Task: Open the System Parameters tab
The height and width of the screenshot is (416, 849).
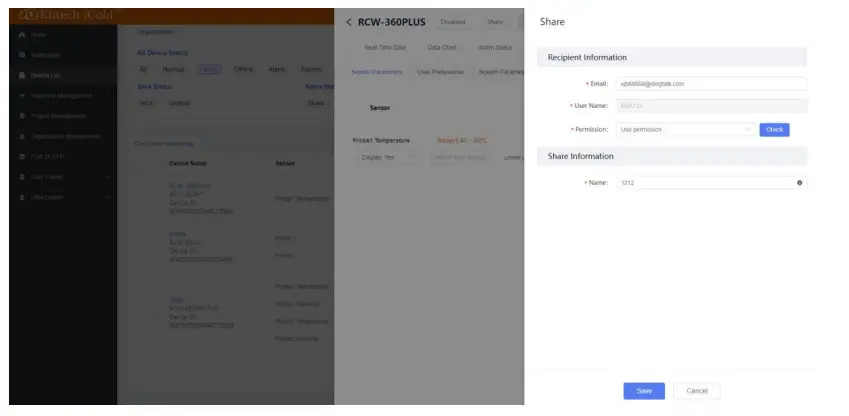Action: [x=501, y=72]
